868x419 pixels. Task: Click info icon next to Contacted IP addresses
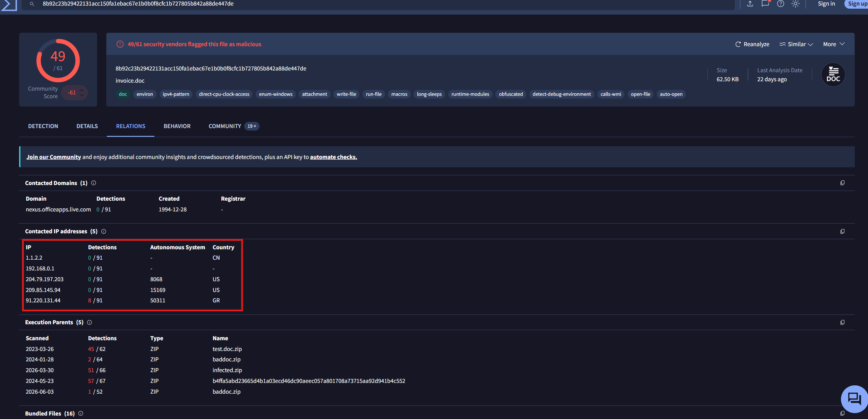(x=104, y=232)
